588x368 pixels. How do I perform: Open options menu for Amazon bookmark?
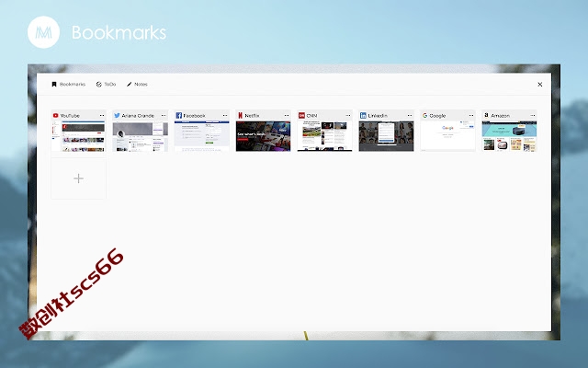click(533, 115)
